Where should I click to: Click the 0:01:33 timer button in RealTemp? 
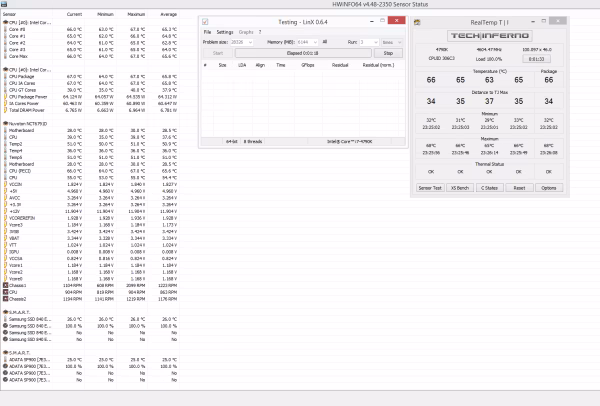tap(536, 59)
